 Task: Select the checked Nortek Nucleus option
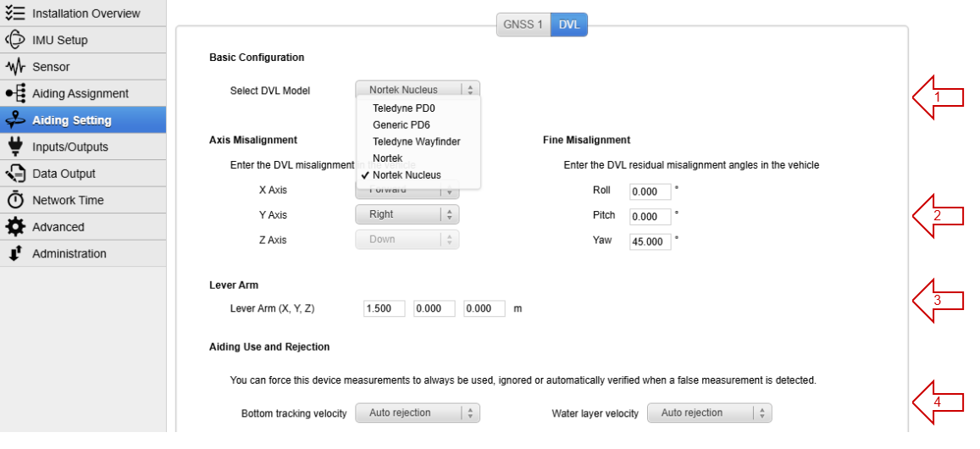pyautogui.click(x=418, y=175)
